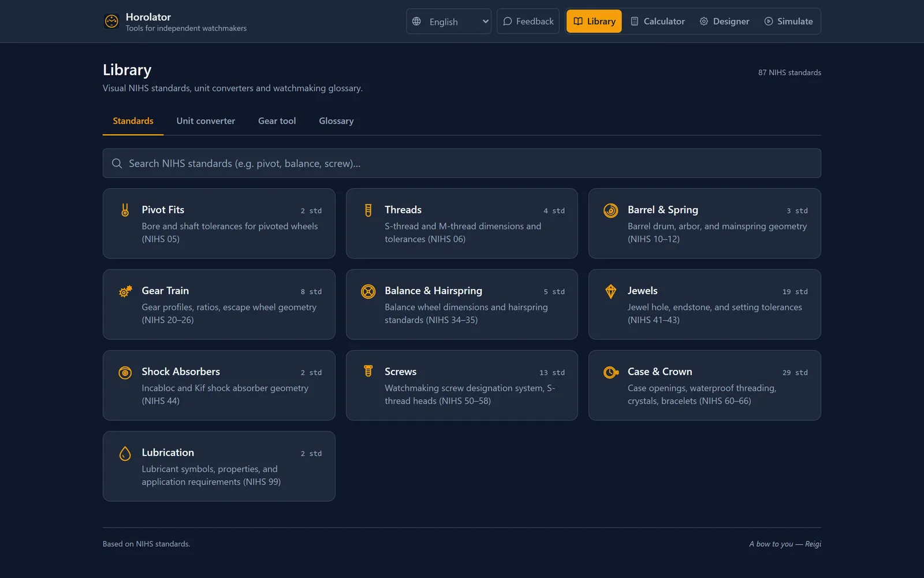Go to the Library nav item
924x578 pixels.
point(594,21)
